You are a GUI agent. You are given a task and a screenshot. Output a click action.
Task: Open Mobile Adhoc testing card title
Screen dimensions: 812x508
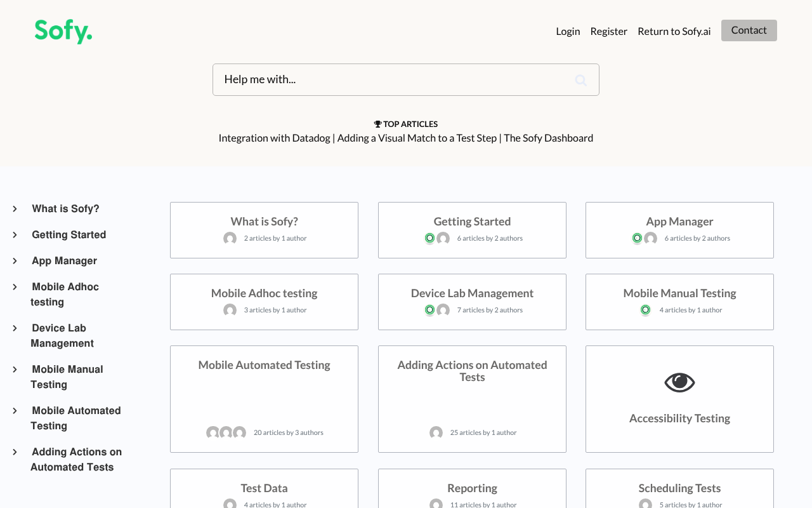[x=264, y=293]
